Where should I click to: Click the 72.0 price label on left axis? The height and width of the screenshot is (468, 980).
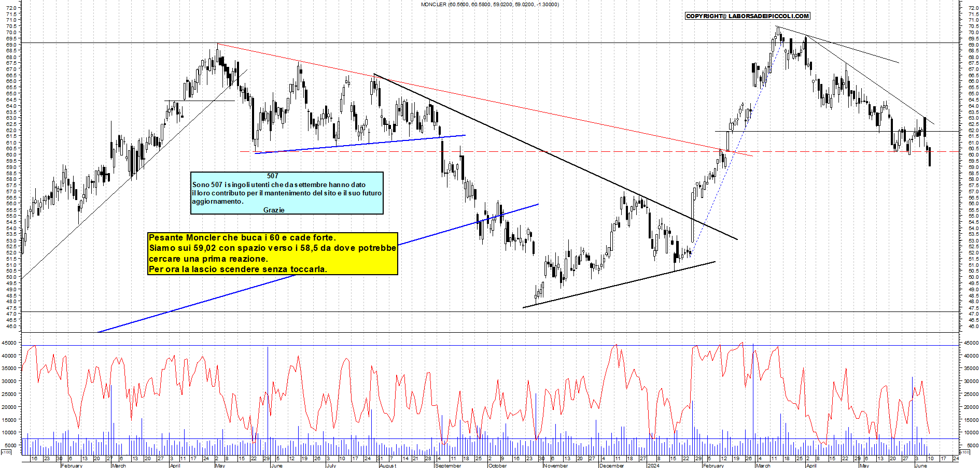point(10,8)
